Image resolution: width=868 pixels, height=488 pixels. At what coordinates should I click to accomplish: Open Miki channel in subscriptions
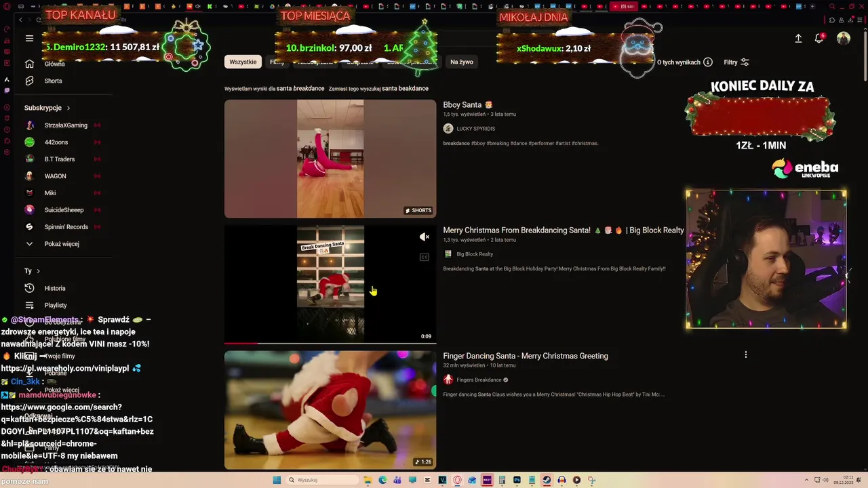[x=50, y=193]
